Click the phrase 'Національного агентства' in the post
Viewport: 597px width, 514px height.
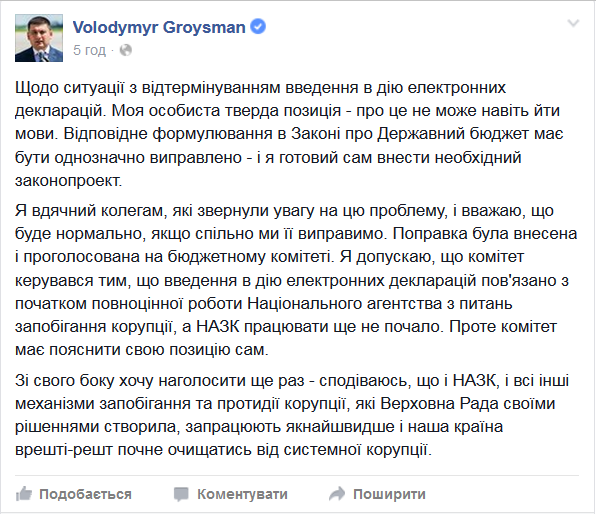(345, 303)
